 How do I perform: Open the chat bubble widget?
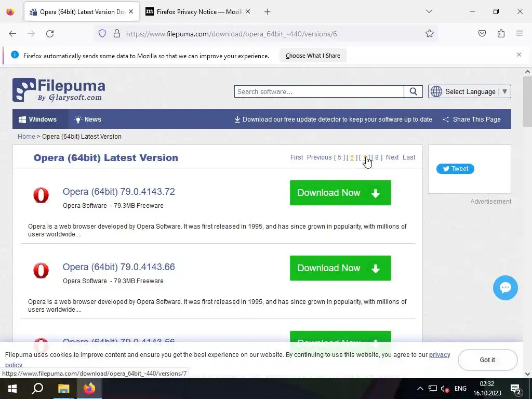coord(505,288)
